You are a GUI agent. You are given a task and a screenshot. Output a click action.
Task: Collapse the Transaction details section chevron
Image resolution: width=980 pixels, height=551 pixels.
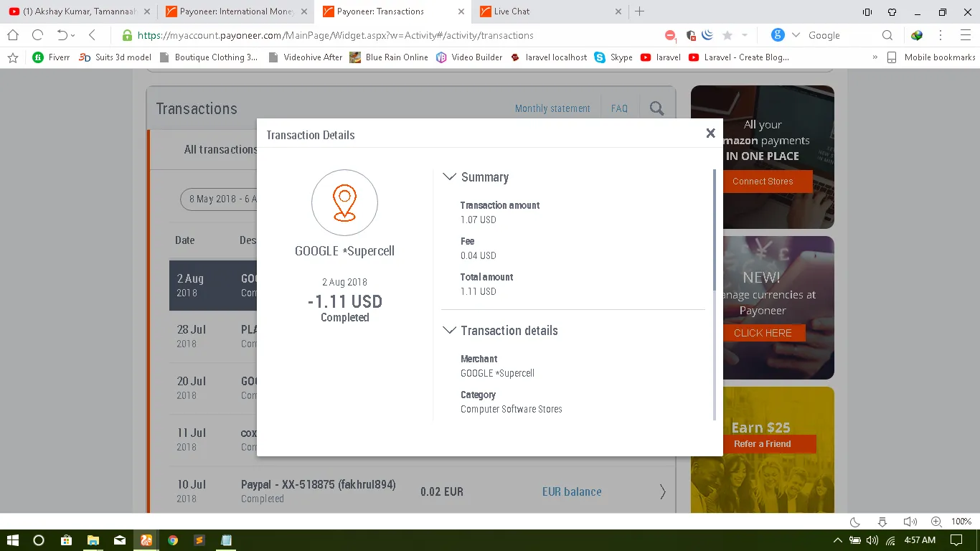pyautogui.click(x=450, y=331)
